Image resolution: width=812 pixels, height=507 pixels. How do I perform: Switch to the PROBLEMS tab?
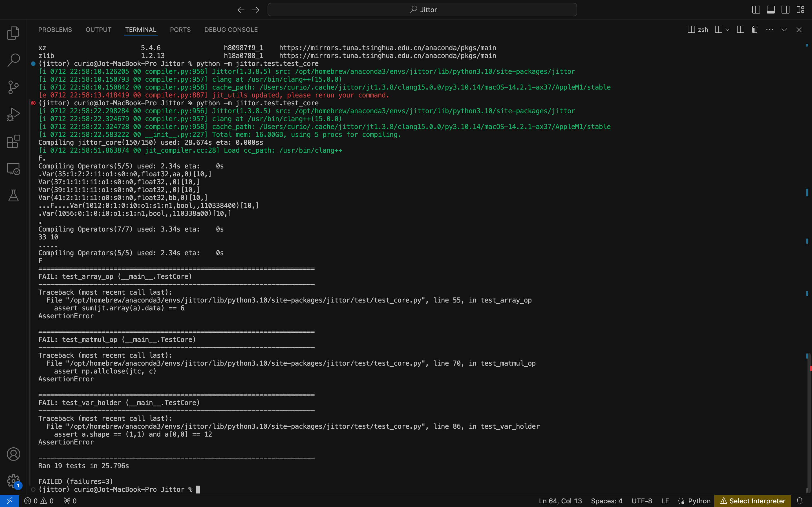(55, 30)
